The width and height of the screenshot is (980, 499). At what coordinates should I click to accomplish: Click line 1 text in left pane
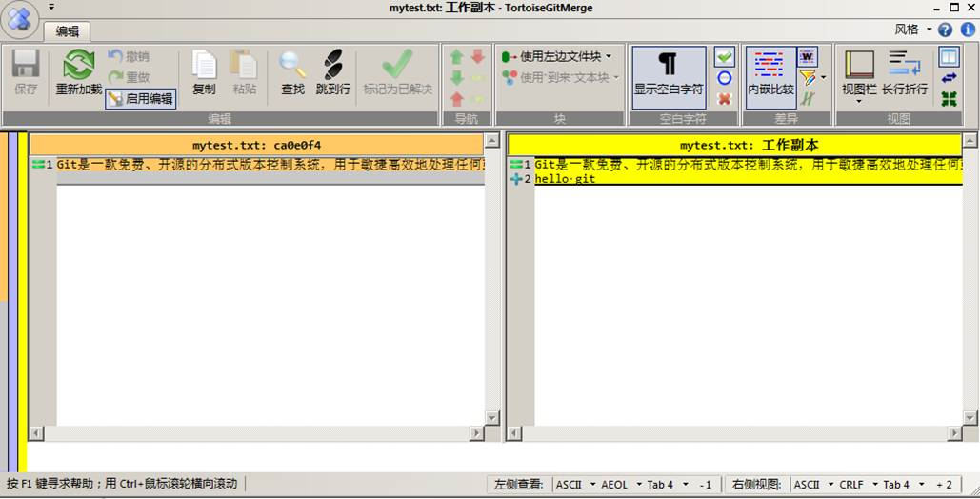pos(270,165)
